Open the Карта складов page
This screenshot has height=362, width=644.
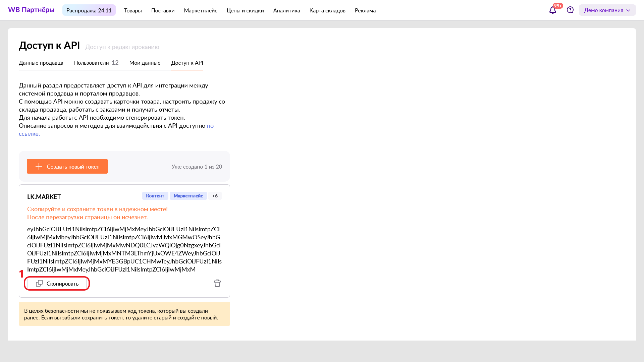coord(327,10)
